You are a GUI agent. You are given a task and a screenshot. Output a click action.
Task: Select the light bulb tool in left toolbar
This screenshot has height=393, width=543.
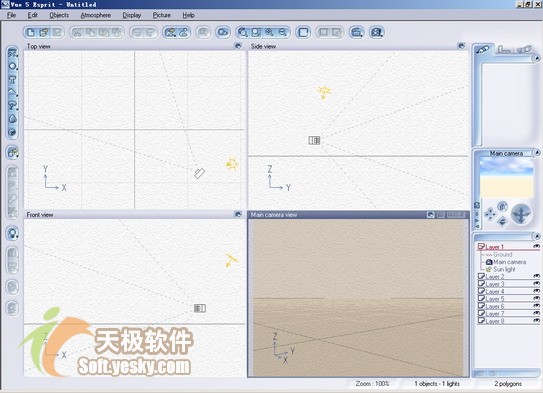12,233
